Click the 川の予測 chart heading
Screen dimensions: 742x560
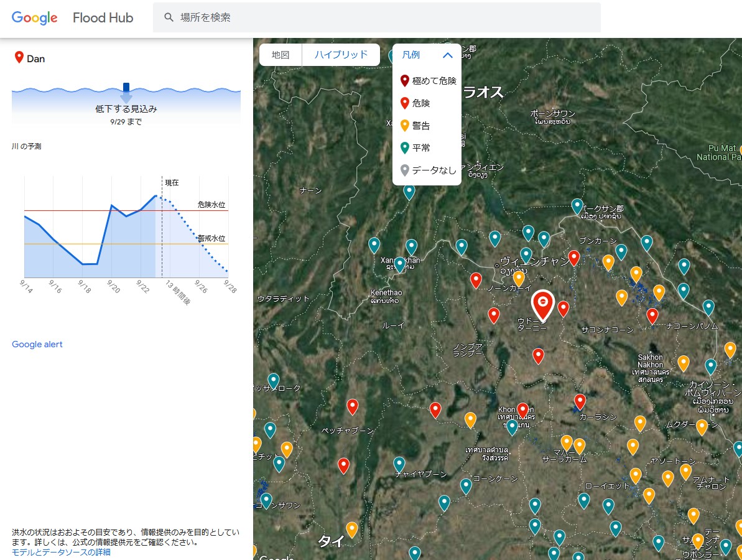(27, 146)
